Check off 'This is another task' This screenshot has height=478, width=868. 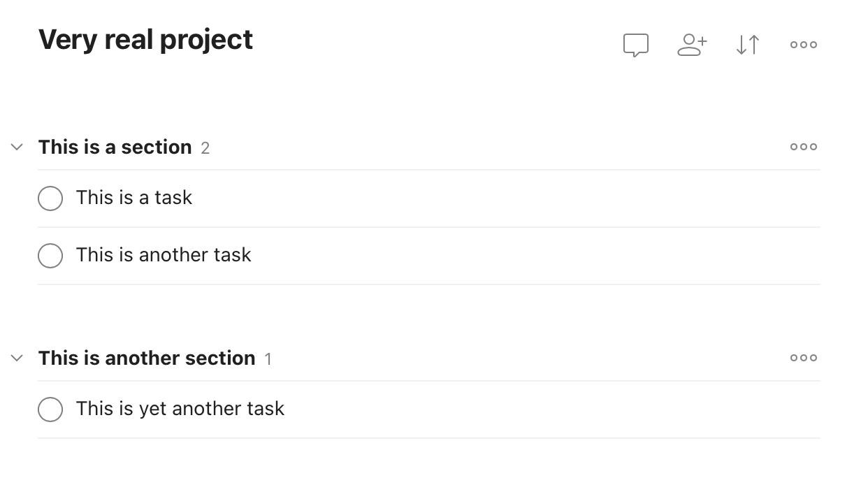click(50, 256)
